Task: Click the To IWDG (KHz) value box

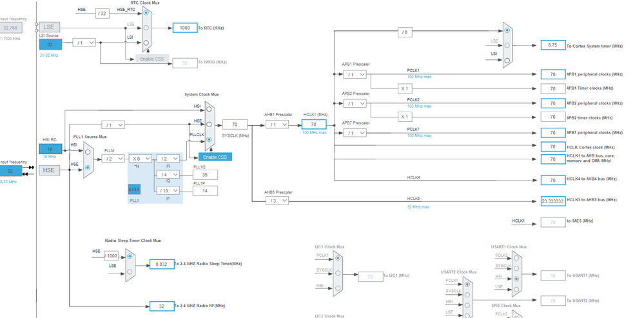Action: [x=185, y=63]
